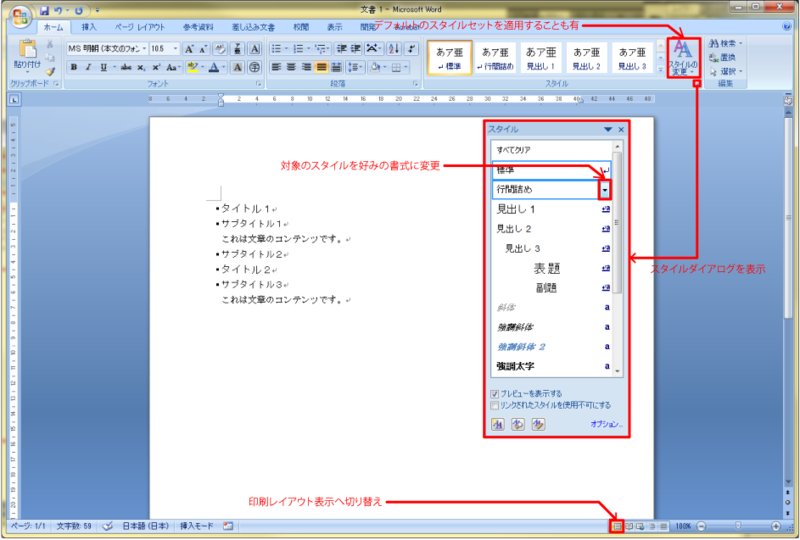This screenshot has height=540, width=800.
Task: Switch to Print Layout view icon
Action: (x=617, y=526)
